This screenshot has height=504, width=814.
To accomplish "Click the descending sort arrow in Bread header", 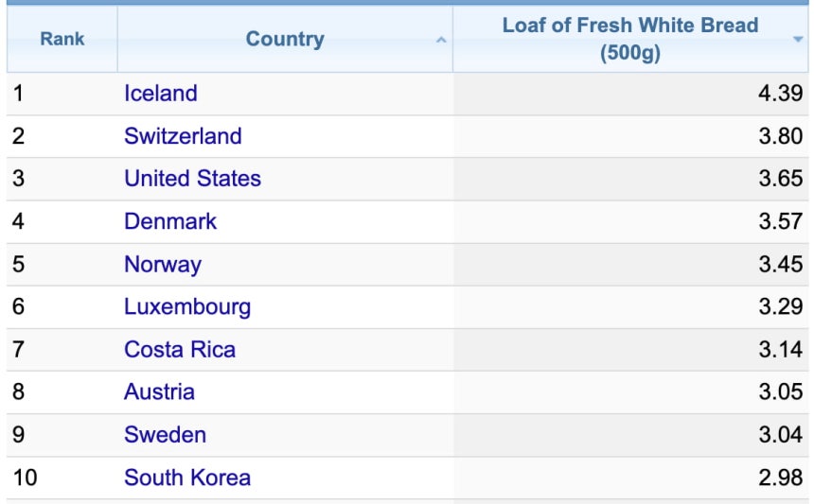I will coord(798,40).
